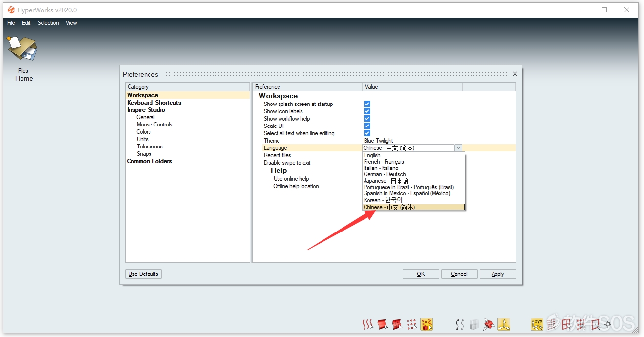644x337 pixels.
Task: Open the Edit menu
Action: tap(26, 23)
